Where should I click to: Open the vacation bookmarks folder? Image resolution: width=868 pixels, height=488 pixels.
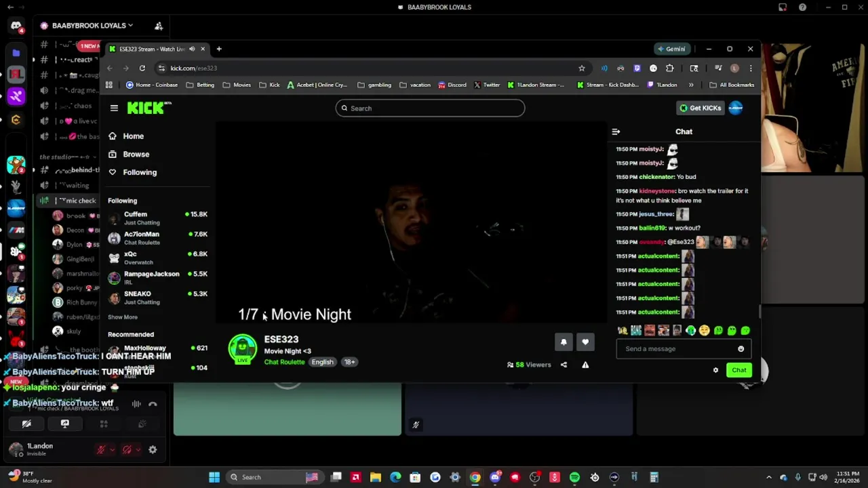pyautogui.click(x=415, y=85)
